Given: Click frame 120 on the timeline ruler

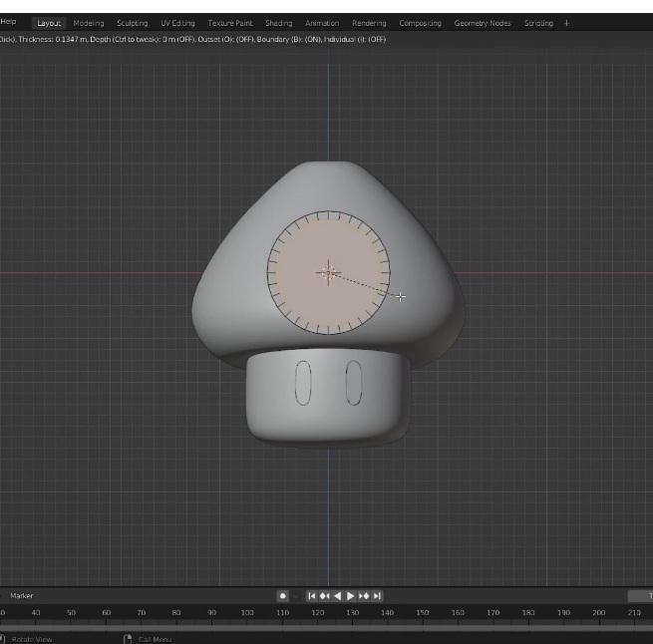Looking at the screenshot, I should [x=317, y=612].
